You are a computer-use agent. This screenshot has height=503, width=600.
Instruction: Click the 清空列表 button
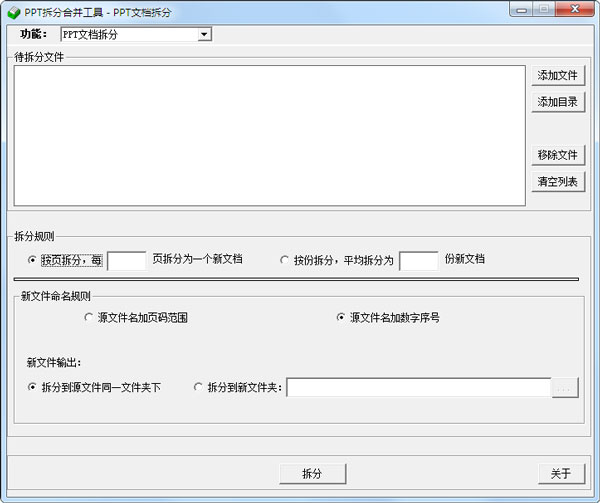click(558, 181)
